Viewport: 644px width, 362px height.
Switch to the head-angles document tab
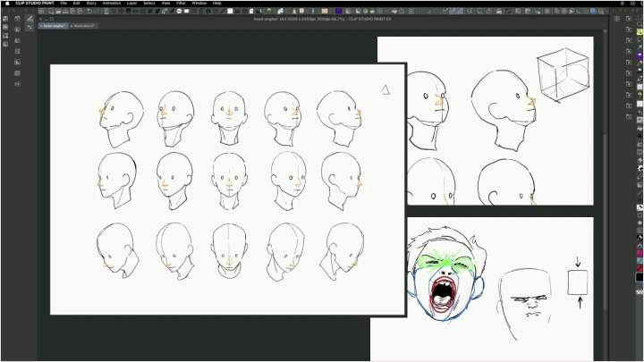pyautogui.click(x=55, y=26)
